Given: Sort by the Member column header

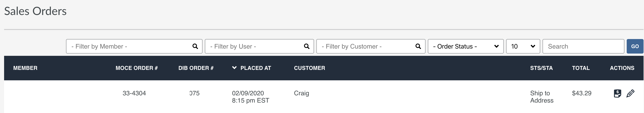Looking at the screenshot, I should tap(25, 68).
